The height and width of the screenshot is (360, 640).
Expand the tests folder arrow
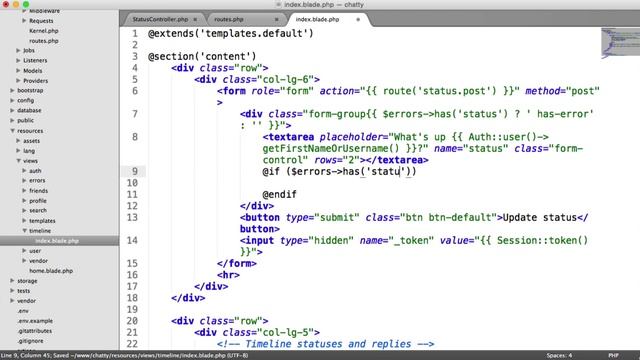pos(12,291)
